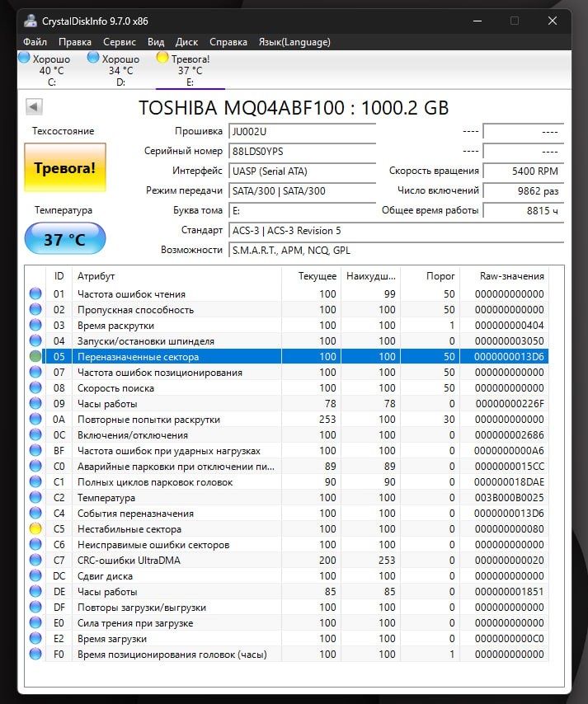Click the serial number field 88LDS0YPS

302,152
